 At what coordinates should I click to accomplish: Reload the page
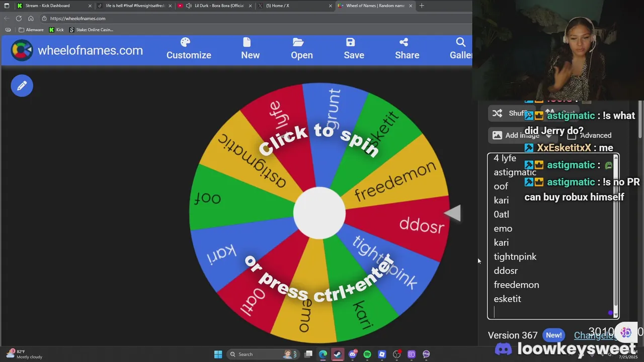pos(19,18)
